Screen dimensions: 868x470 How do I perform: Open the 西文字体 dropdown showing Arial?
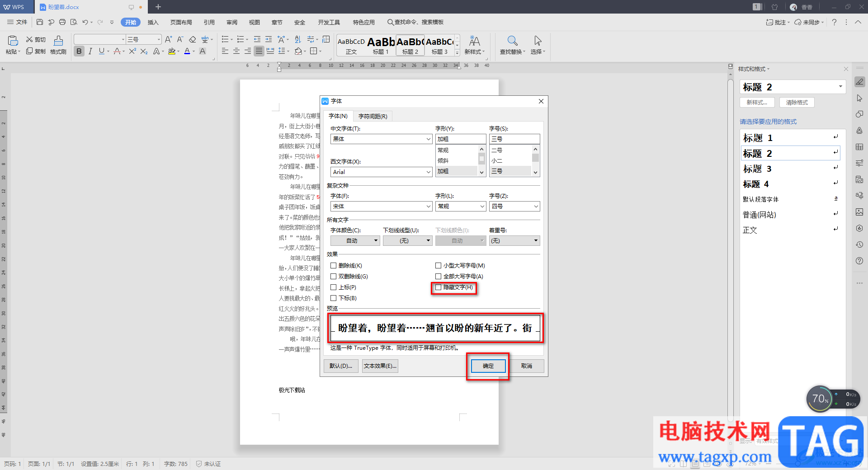[381, 172]
